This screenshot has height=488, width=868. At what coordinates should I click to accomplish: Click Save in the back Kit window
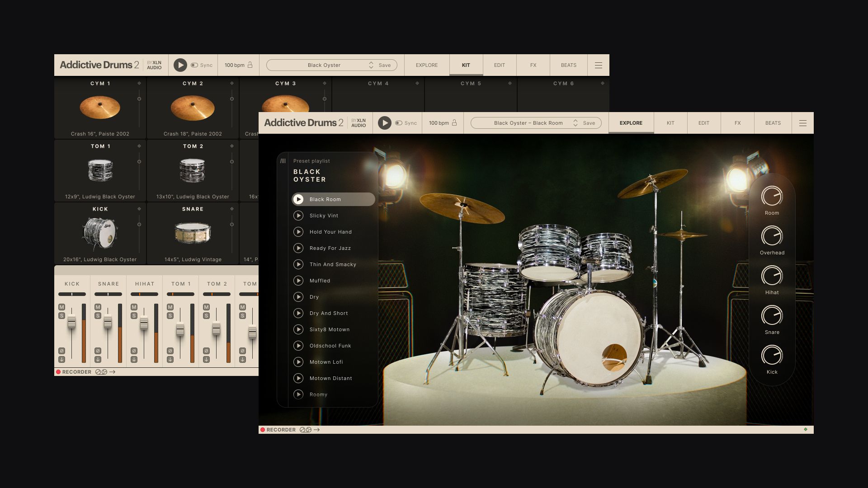click(x=385, y=65)
